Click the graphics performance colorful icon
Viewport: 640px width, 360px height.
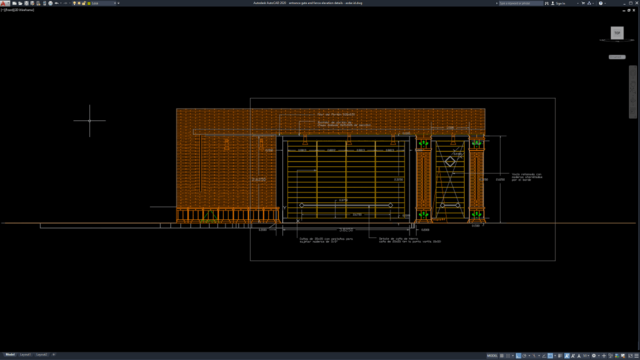[x=617, y=356]
